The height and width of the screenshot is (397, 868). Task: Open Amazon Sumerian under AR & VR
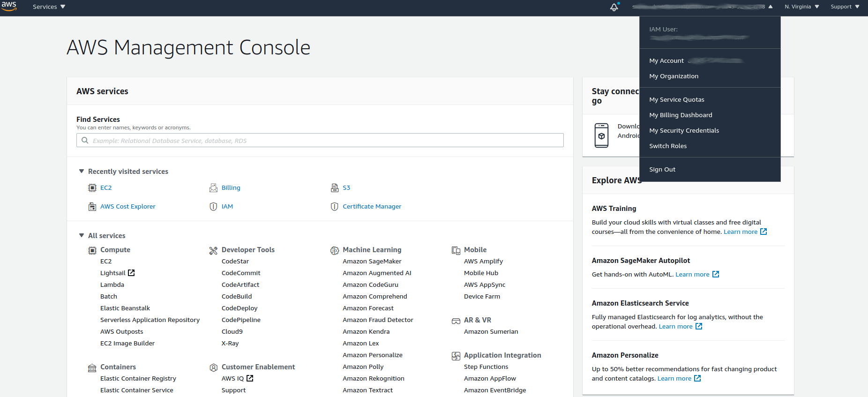tap(491, 331)
